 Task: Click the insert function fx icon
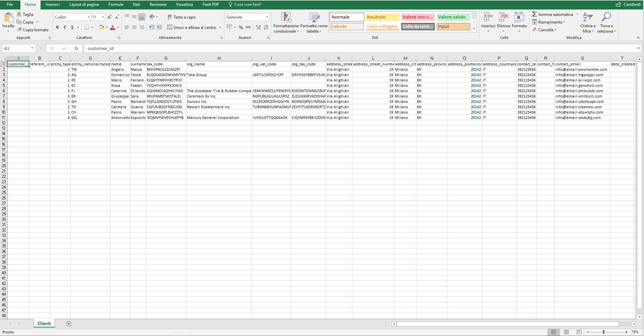[76, 48]
